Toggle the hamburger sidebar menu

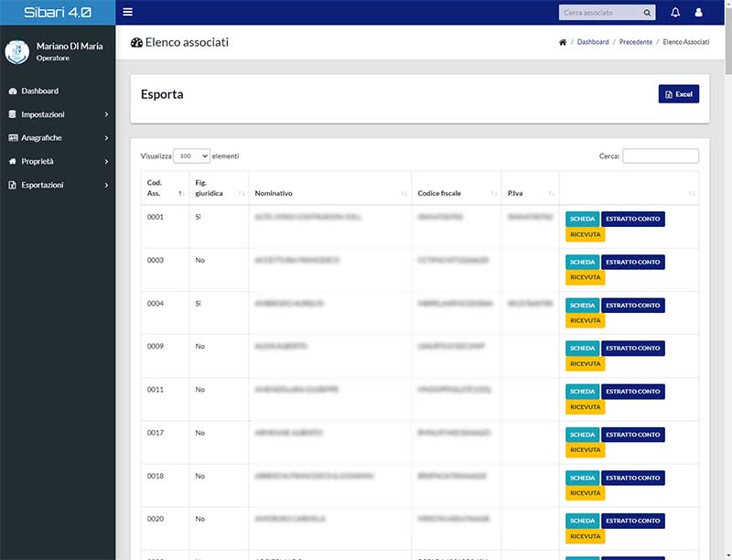[x=127, y=12]
